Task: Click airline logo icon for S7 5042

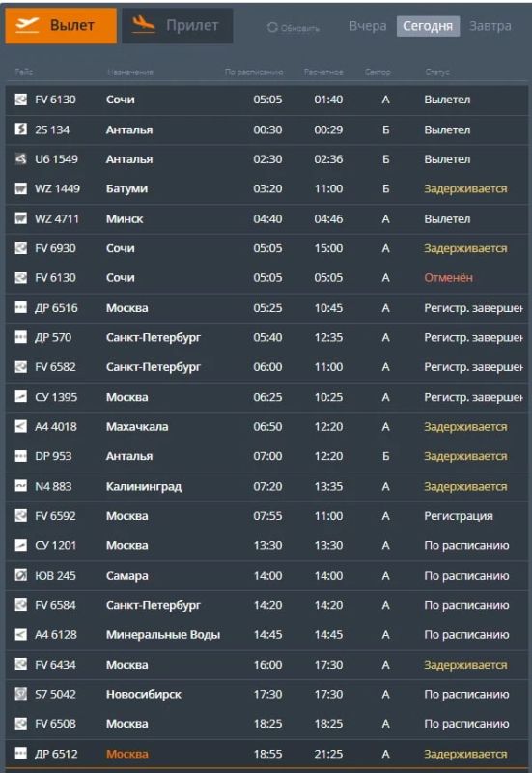Action: [20, 694]
